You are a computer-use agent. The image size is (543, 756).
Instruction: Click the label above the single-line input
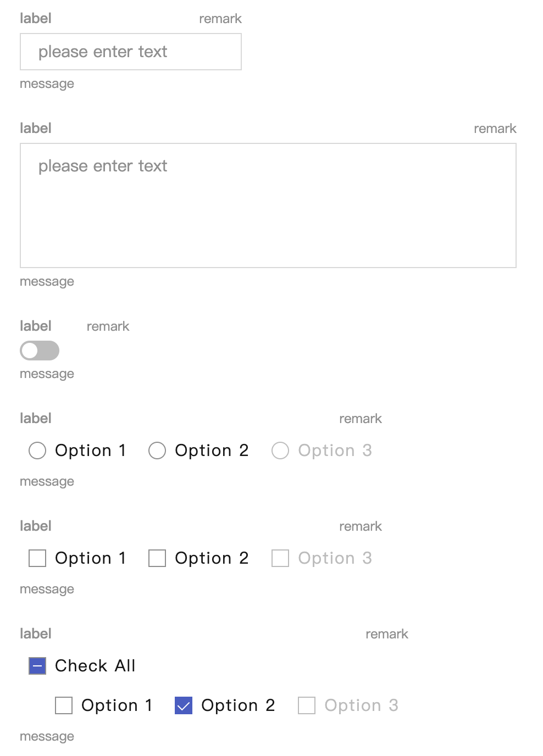(x=36, y=18)
